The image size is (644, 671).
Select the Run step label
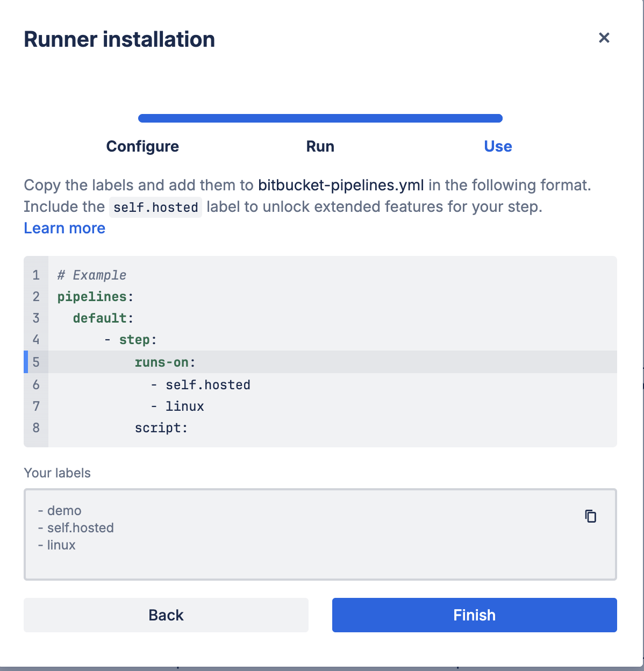(x=320, y=146)
